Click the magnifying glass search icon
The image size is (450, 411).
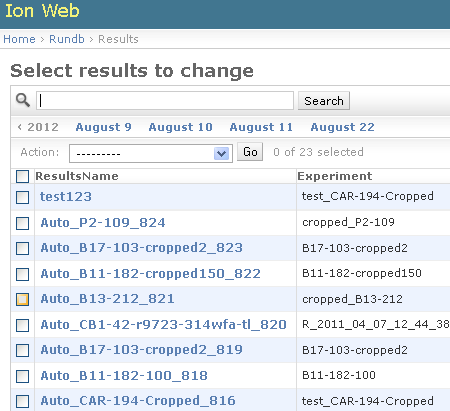(23, 100)
